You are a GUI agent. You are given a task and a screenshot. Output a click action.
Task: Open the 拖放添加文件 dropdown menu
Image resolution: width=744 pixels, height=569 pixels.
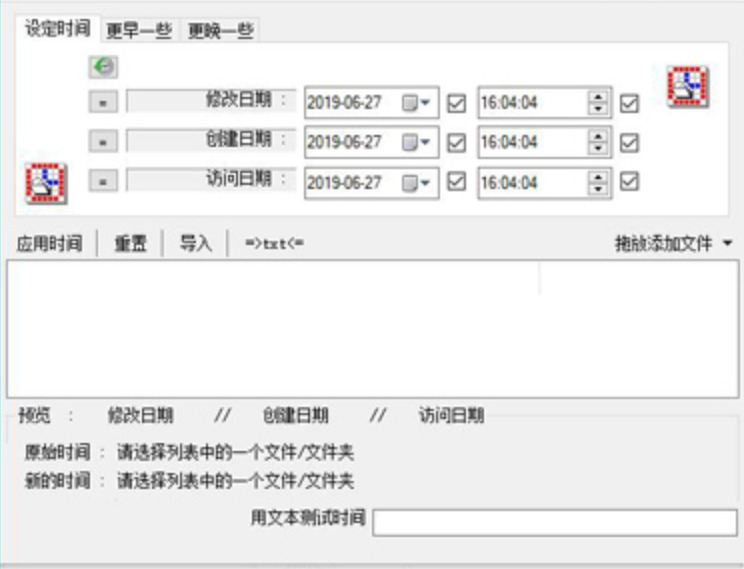[674, 244]
